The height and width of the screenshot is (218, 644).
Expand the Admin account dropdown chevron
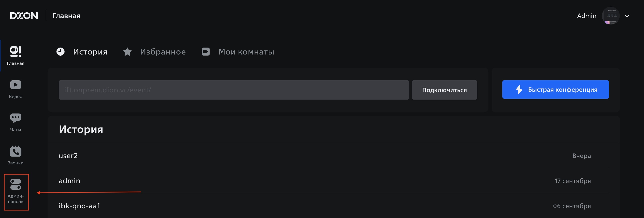[627, 16]
